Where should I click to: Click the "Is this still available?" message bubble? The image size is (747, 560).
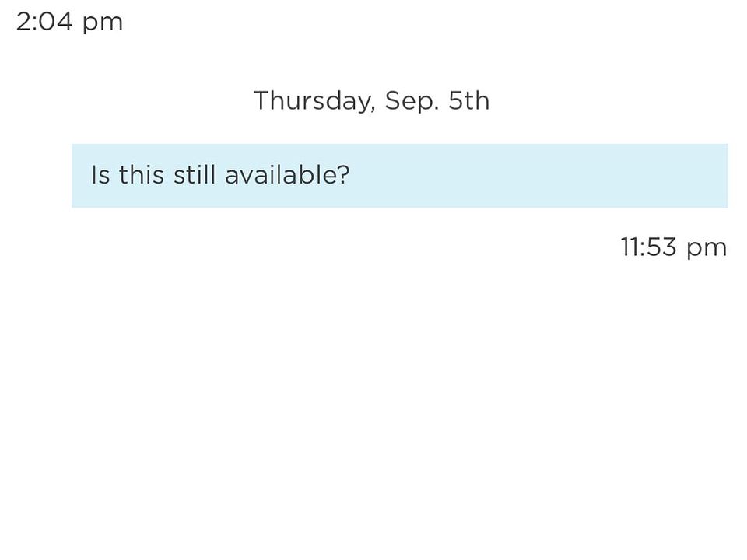[399, 176]
